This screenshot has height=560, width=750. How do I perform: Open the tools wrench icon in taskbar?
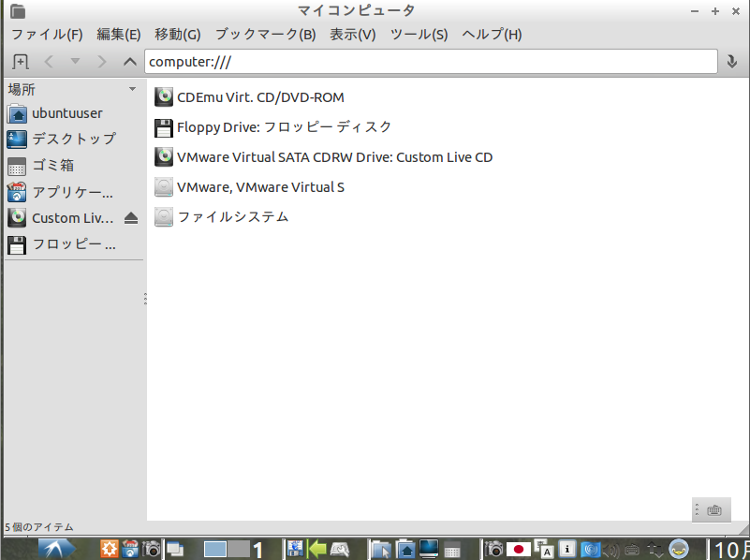(340, 550)
